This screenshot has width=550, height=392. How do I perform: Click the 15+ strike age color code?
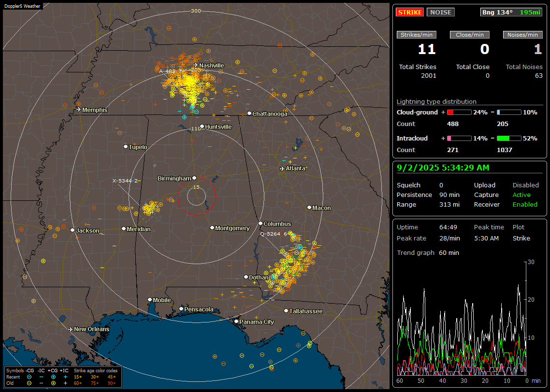coord(78,377)
